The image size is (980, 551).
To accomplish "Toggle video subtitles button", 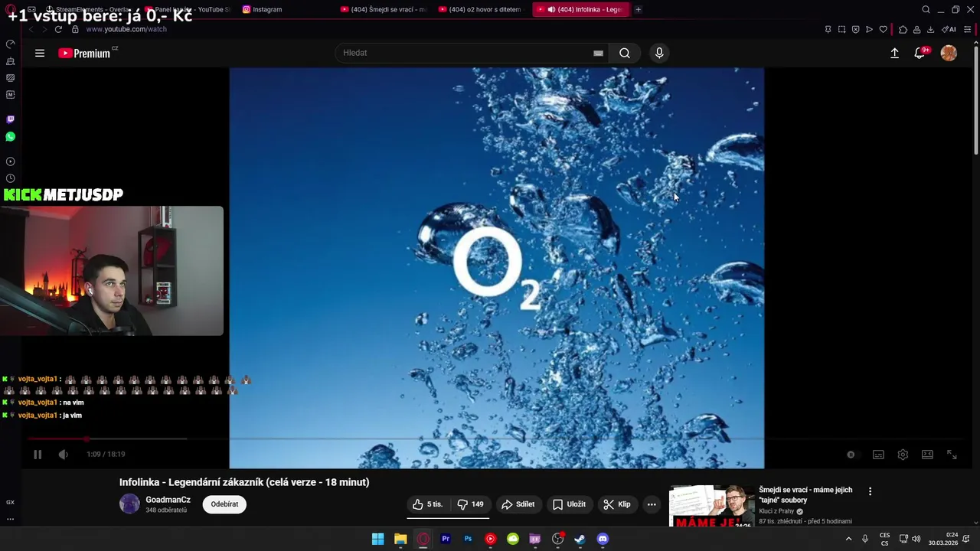I will [878, 455].
